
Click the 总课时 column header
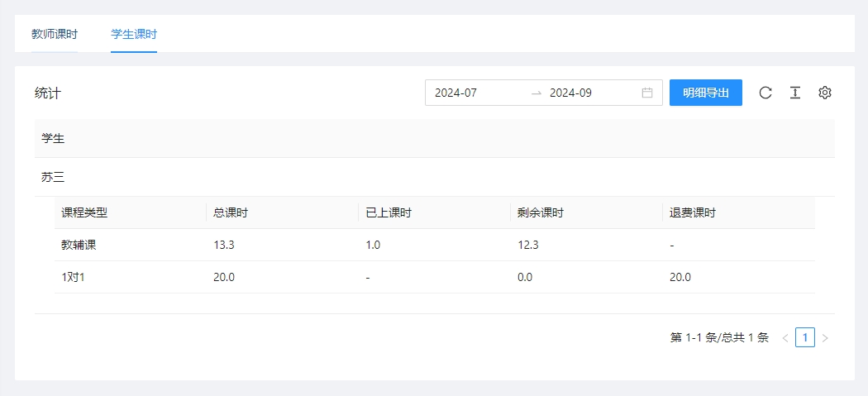coord(231,212)
